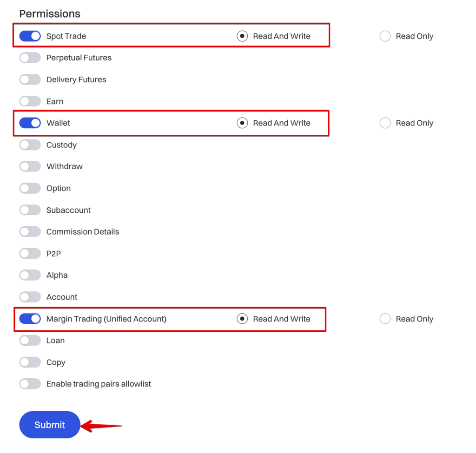Enable the Perpetual Futures permission

click(30, 58)
